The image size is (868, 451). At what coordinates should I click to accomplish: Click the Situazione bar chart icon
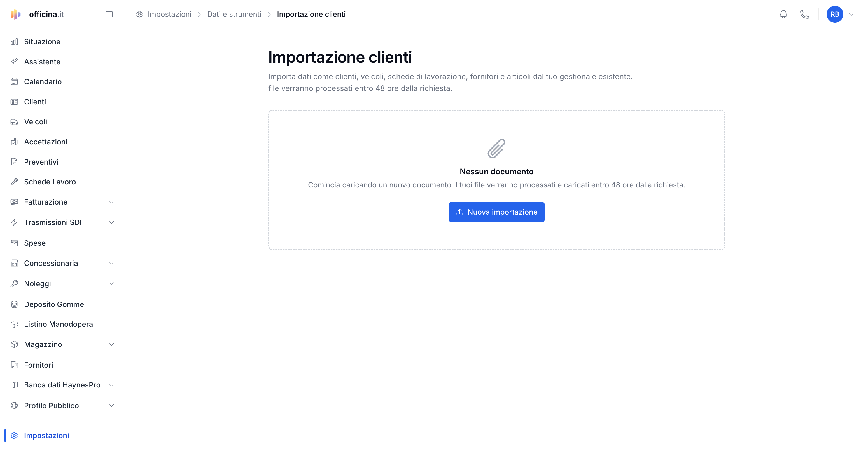coord(14,42)
